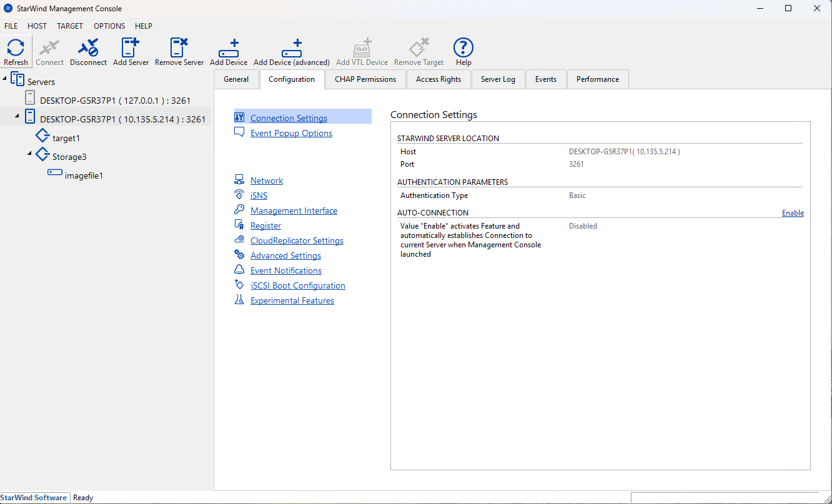
Task: Switch to the General tab
Action: (236, 79)
